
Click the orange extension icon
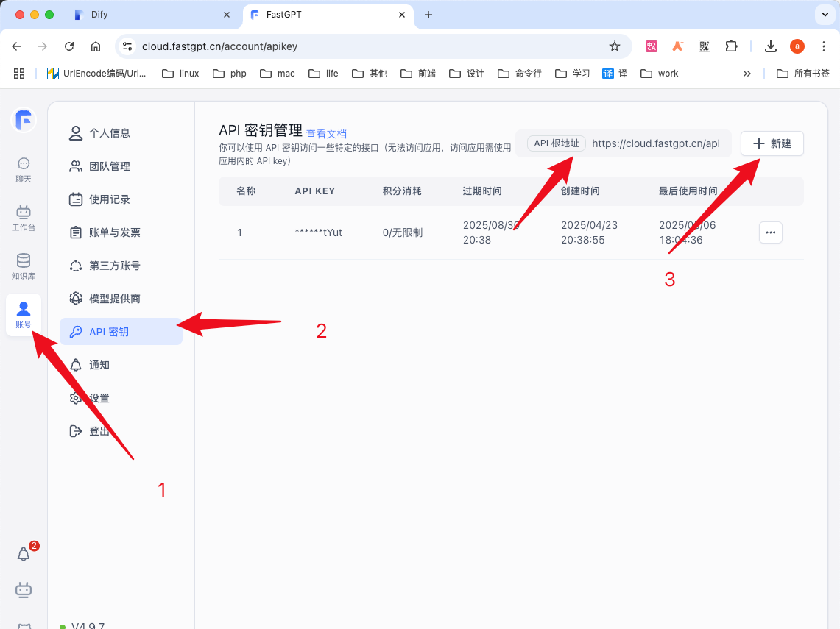tap(678, 46)
